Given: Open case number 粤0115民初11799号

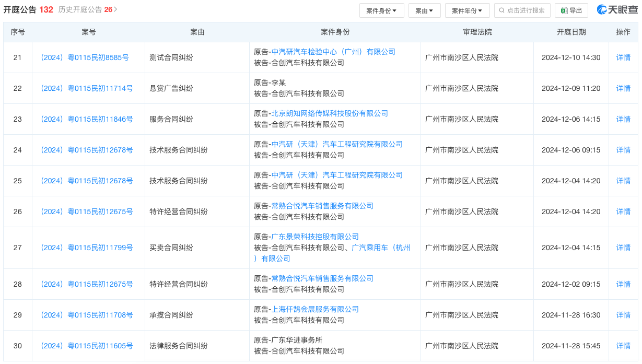Looking at the screenshot, I should [x=87, y=248].
